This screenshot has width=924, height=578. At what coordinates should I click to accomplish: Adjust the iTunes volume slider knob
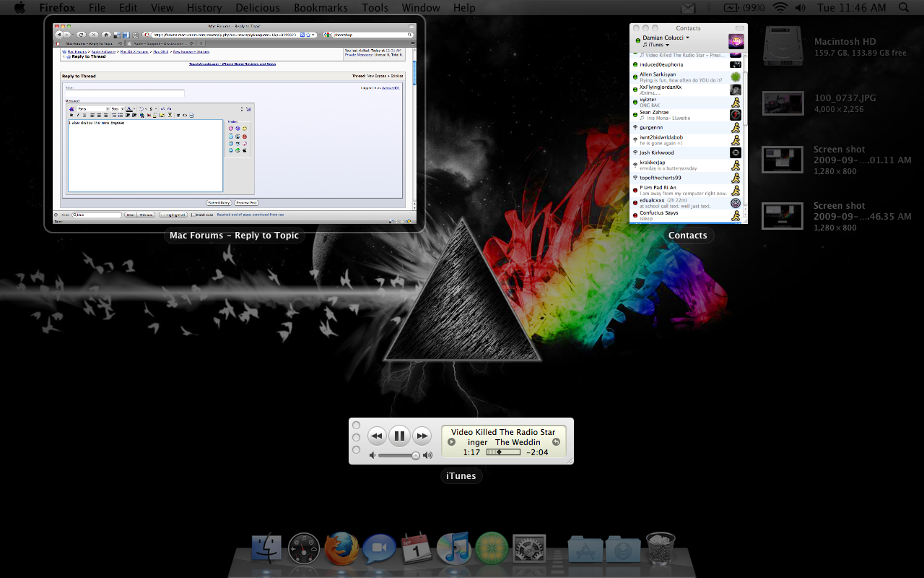pyautogui.click(x=416, y=455)
